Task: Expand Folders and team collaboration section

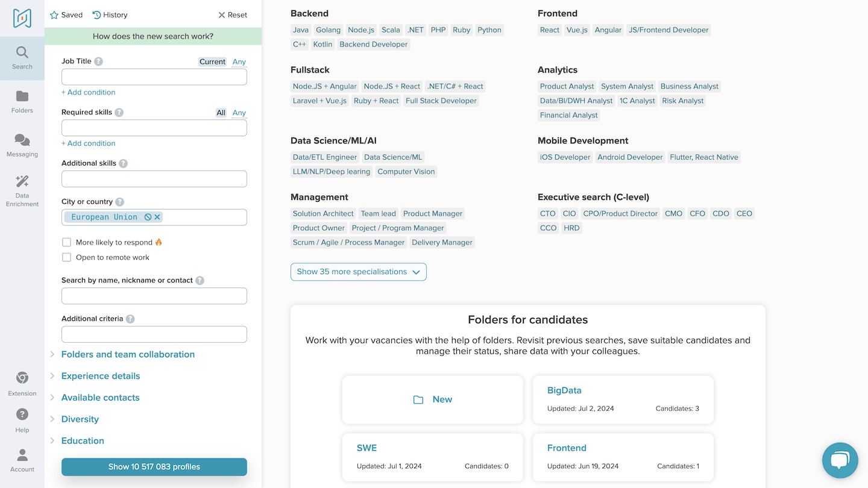Action: pos(128,354)
